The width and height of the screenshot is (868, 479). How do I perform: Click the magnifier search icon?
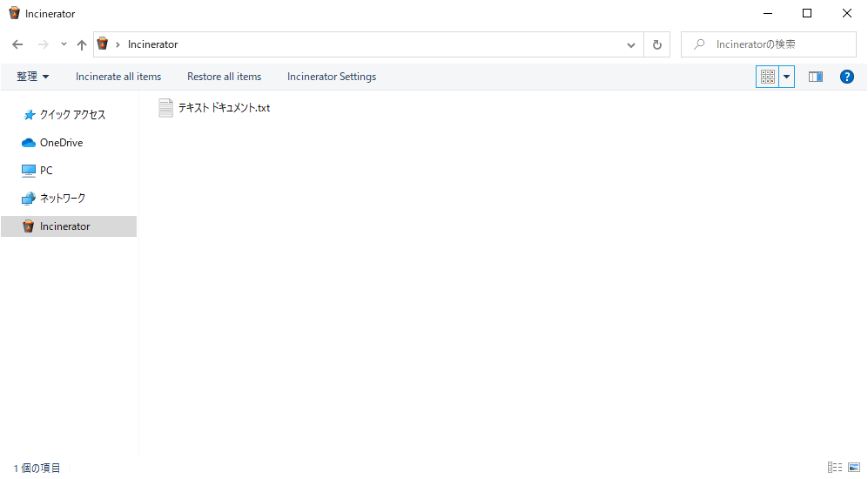pos(699,44)
